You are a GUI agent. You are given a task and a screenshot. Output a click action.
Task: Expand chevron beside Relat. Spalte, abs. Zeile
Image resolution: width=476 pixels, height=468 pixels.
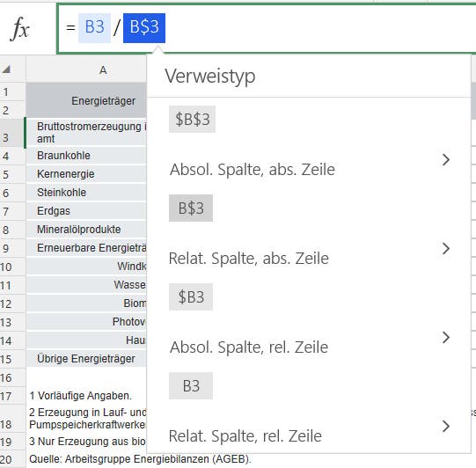(x=445, y=249)
